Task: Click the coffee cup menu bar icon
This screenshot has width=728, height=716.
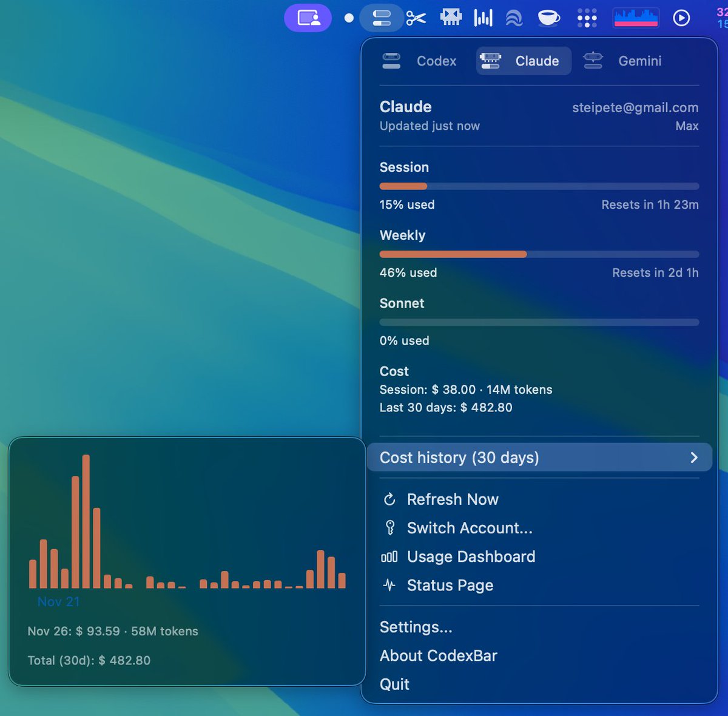Action: tap(548, 18)
